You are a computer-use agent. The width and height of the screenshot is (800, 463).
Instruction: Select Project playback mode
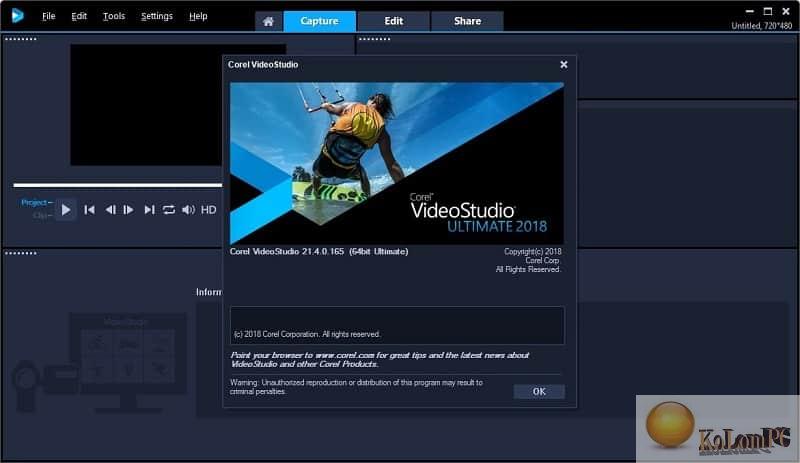[x=36, y=203]
